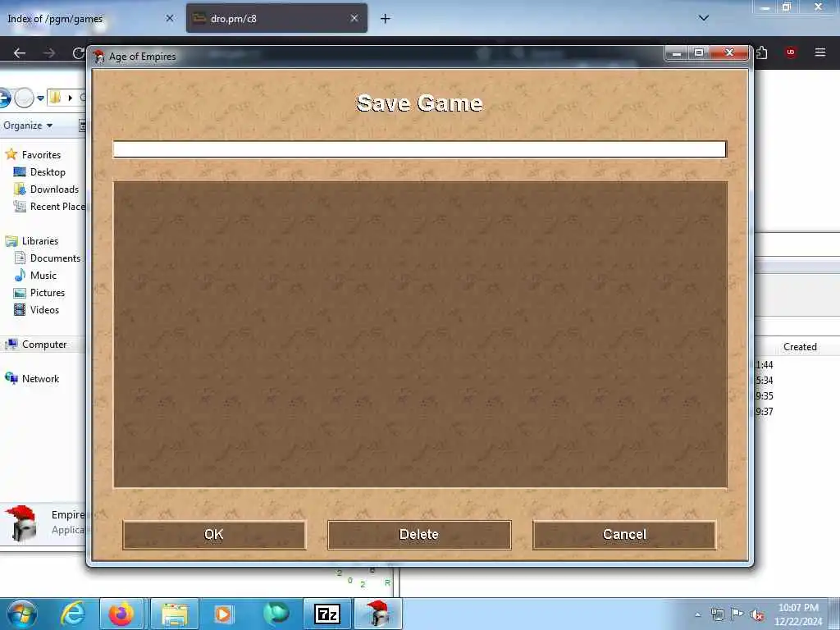
Task: Click the Age of Empires title bar icon
Action: point(98,57)
